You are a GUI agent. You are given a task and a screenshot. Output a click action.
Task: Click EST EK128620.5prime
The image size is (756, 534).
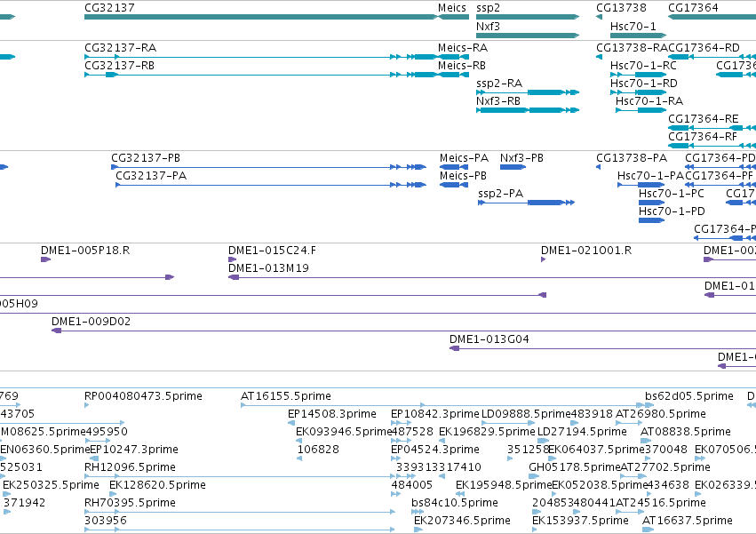point(113,494)
